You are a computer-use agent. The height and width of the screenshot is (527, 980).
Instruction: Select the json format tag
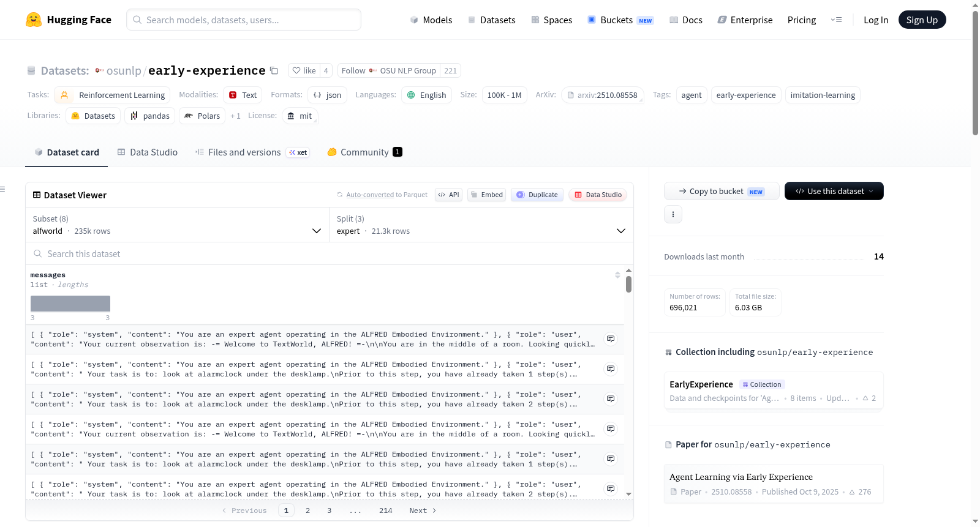[x=327, y=95]
